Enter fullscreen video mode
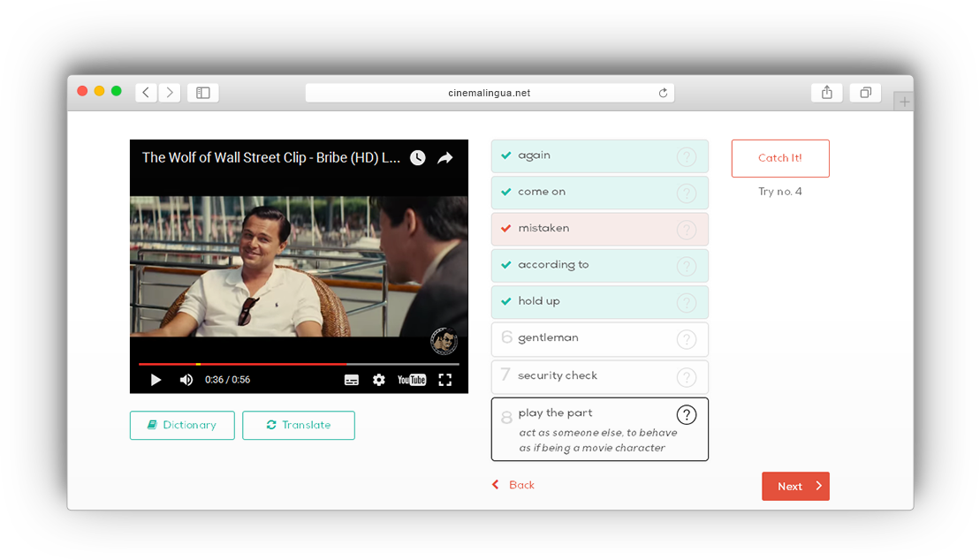 click(445, 380)
